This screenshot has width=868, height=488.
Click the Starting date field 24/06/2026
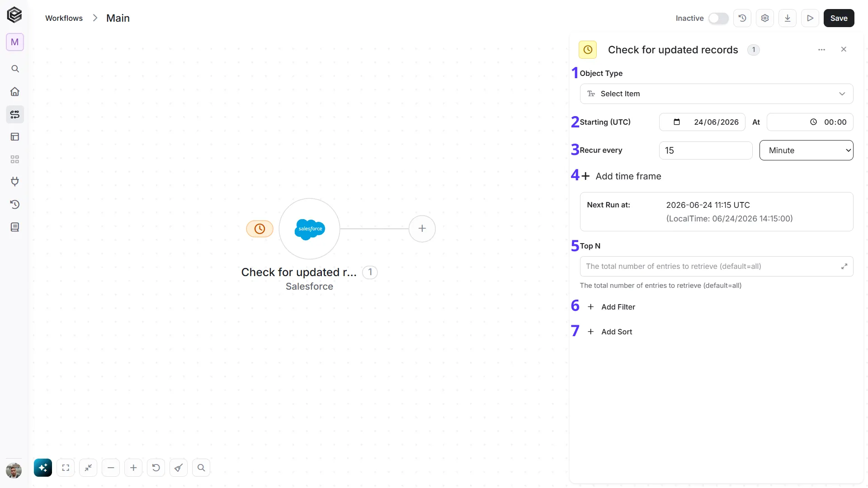[x=702, y=122]
